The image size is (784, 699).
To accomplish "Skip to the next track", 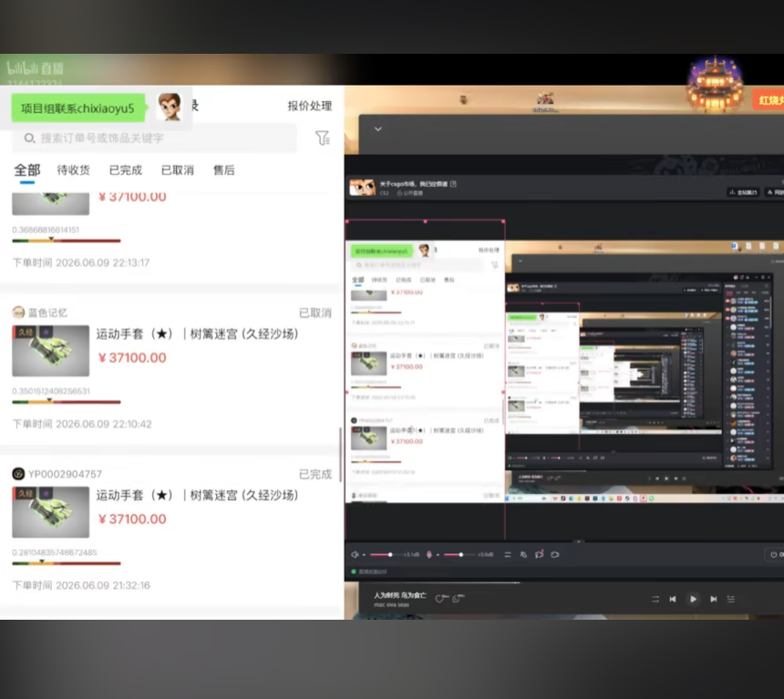I will [714, 599].
